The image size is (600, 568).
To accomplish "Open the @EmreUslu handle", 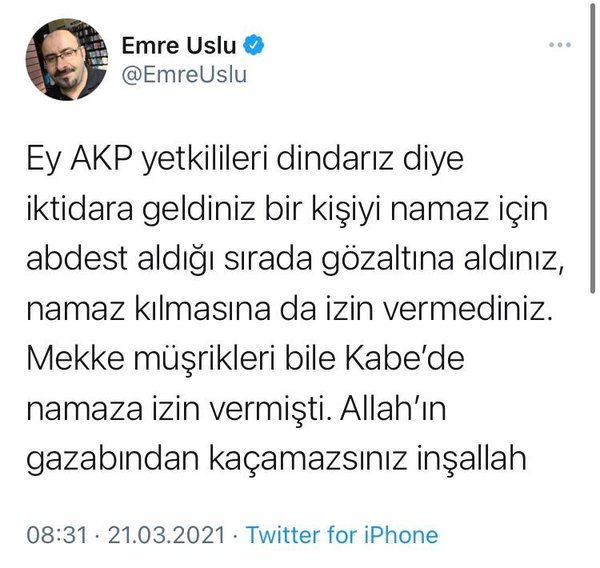I will pyautogui.click(x=184, y=74).
